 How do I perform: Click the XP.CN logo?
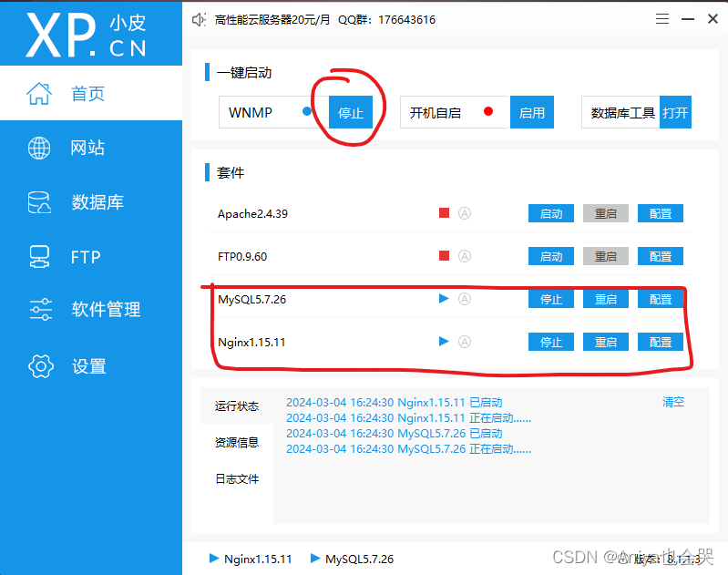(x=87, y=35)
